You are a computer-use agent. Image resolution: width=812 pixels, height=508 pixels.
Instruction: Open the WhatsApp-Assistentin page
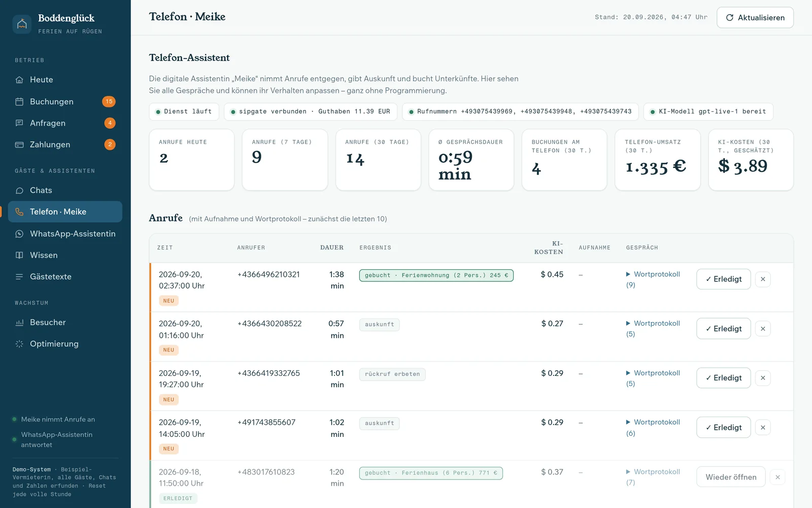point(65,234)
